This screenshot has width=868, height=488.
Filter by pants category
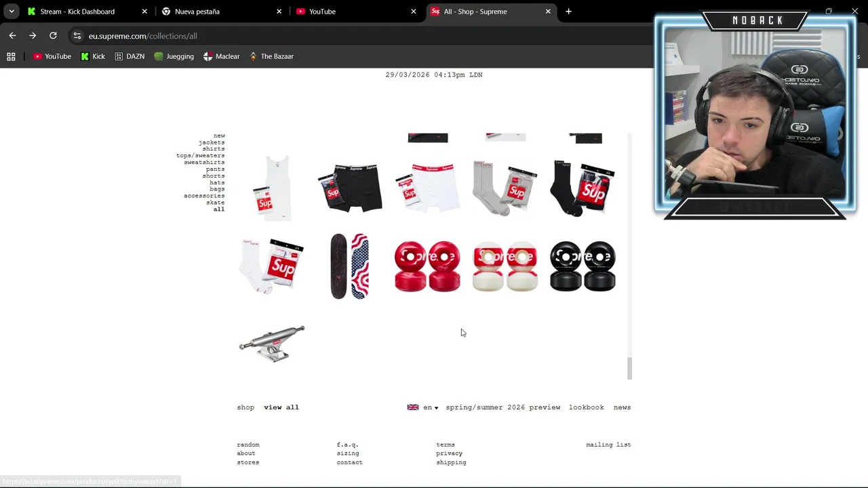point(216,169)
